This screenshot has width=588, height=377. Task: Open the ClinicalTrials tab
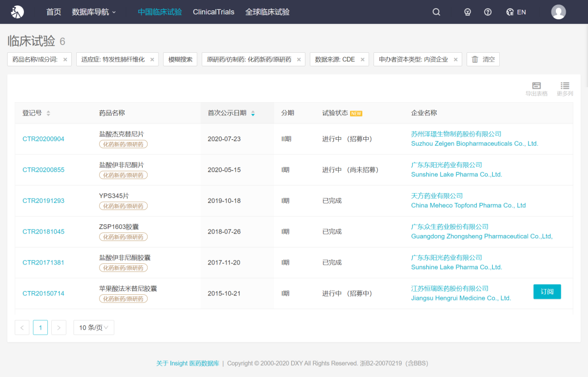click(x=213, y=12)
